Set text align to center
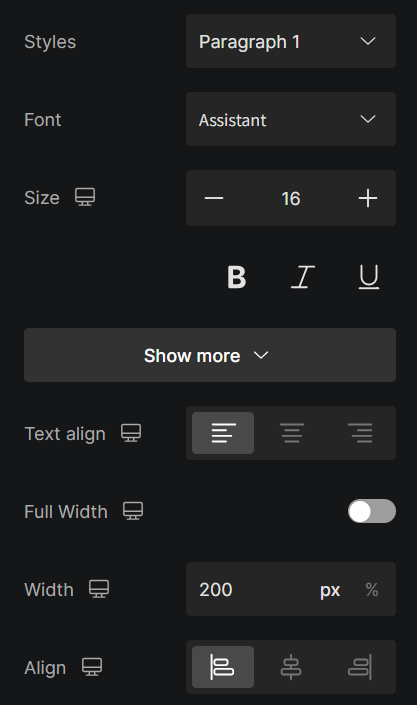The image size is (417, 705). point(291,433)
